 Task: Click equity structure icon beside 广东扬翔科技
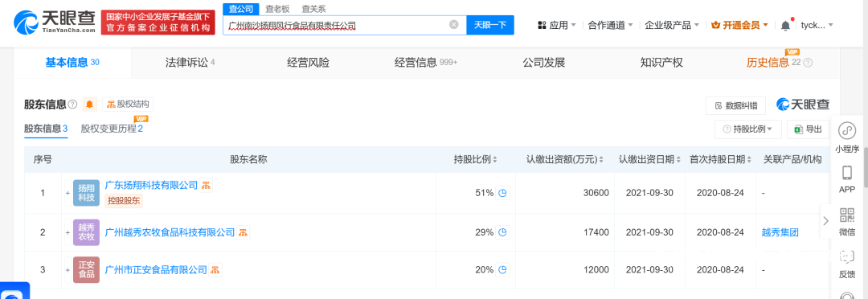point(206,186)
